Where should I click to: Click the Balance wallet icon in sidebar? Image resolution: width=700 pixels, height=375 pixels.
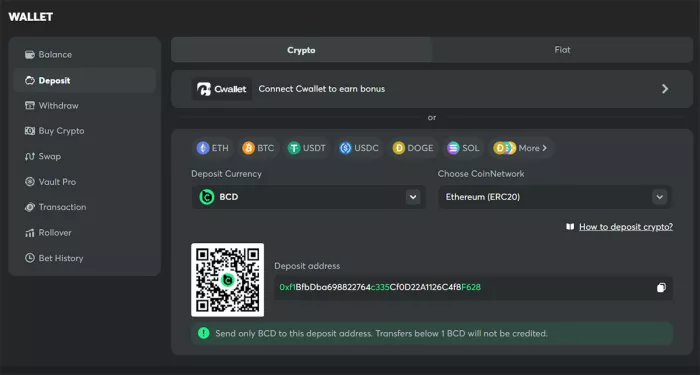pyautogui.click(x=30, y=54)
